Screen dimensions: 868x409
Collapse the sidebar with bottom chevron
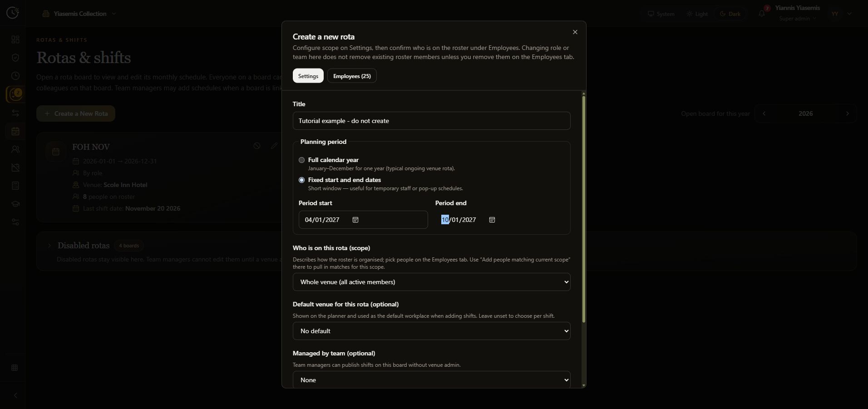[x=15, y=395]
